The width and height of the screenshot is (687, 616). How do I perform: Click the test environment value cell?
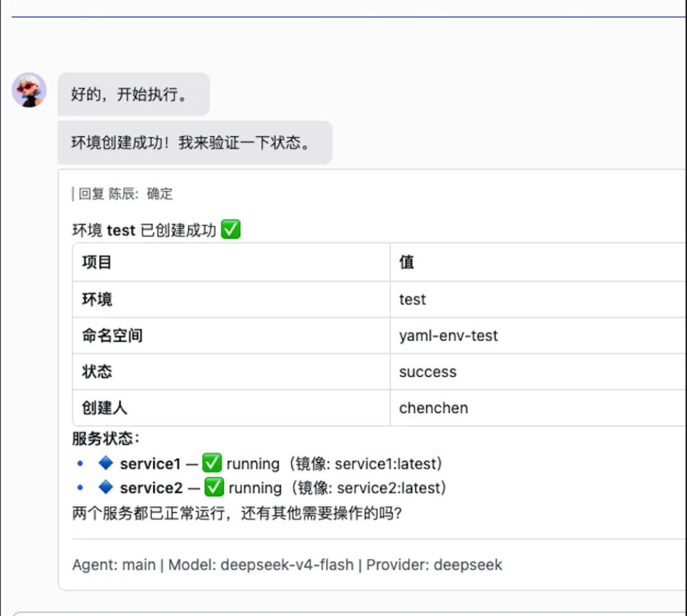(x=539, y=300)
